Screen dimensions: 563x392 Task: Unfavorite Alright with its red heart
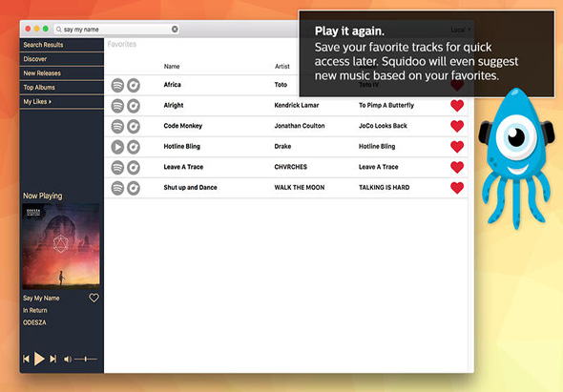coord(457,106)
